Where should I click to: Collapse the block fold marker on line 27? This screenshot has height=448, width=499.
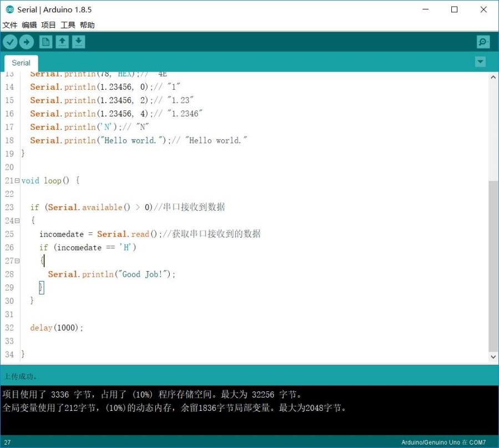pyautogui.click(x=17, y=261)
